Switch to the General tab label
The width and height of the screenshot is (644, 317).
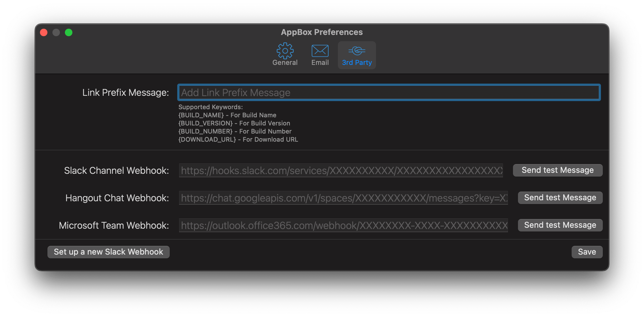[285, 63]
